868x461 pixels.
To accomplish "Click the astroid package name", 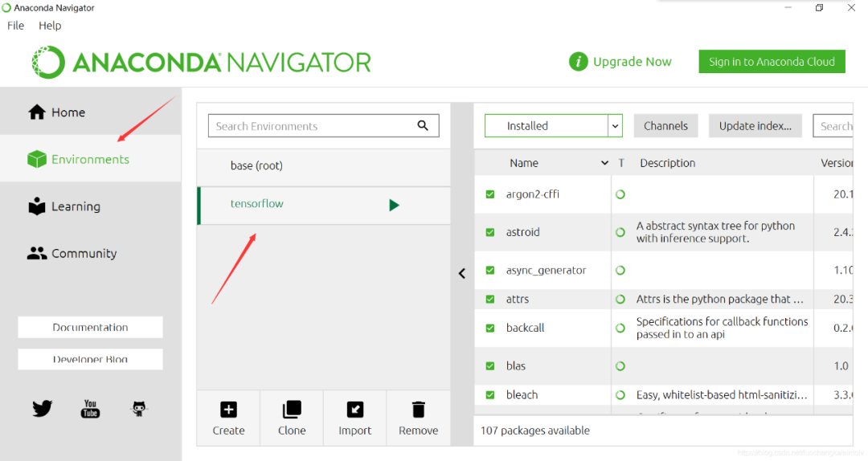I will pos(522,232).
